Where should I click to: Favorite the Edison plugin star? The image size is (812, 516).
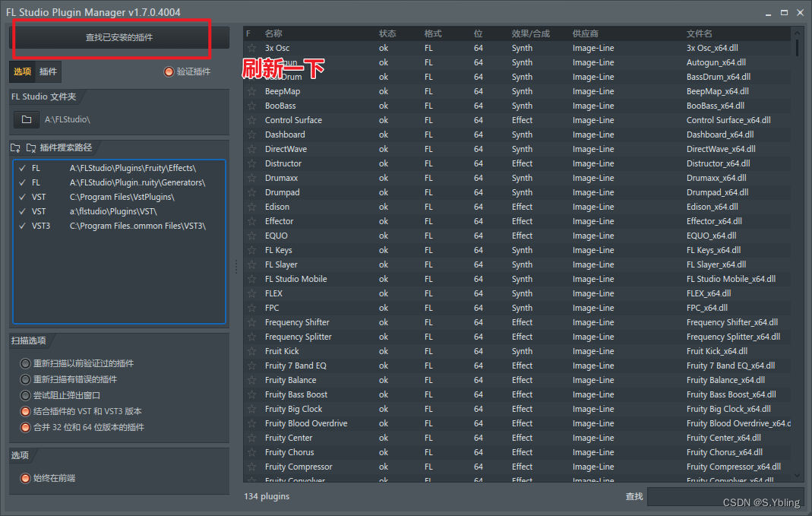point(251,207)
